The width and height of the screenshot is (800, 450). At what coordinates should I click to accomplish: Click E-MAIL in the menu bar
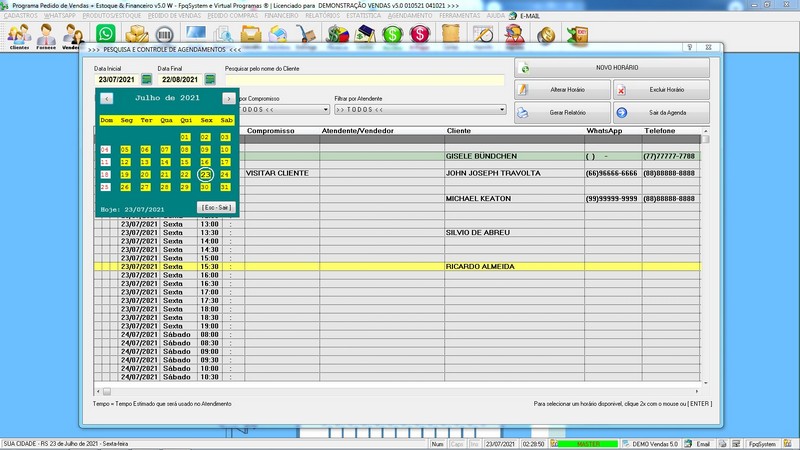(x=530, y=16)
